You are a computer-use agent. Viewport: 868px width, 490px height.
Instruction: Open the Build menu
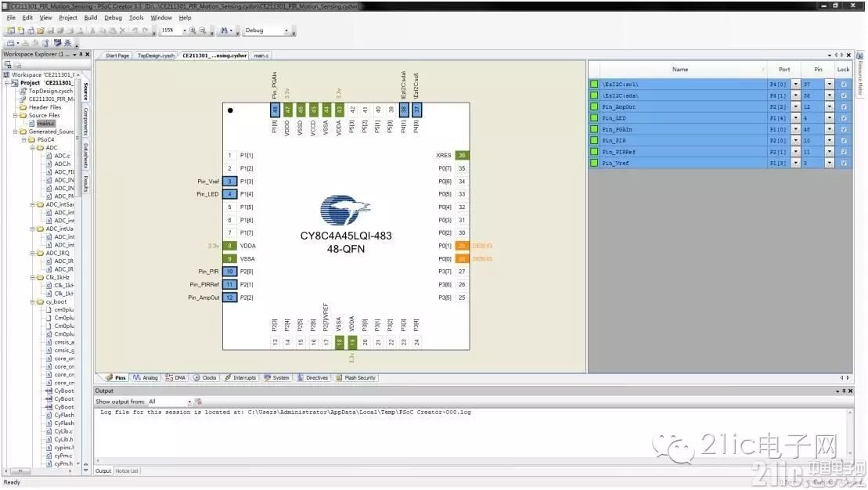[x=90, y=18]
